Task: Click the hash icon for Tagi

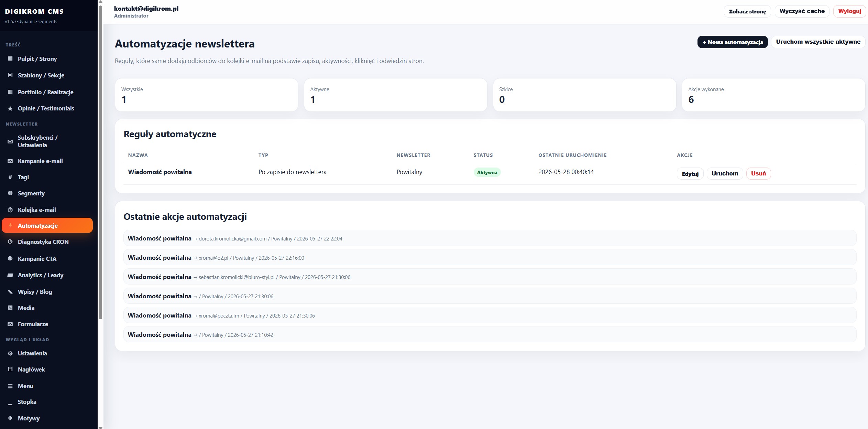Action: click(10, 177)
